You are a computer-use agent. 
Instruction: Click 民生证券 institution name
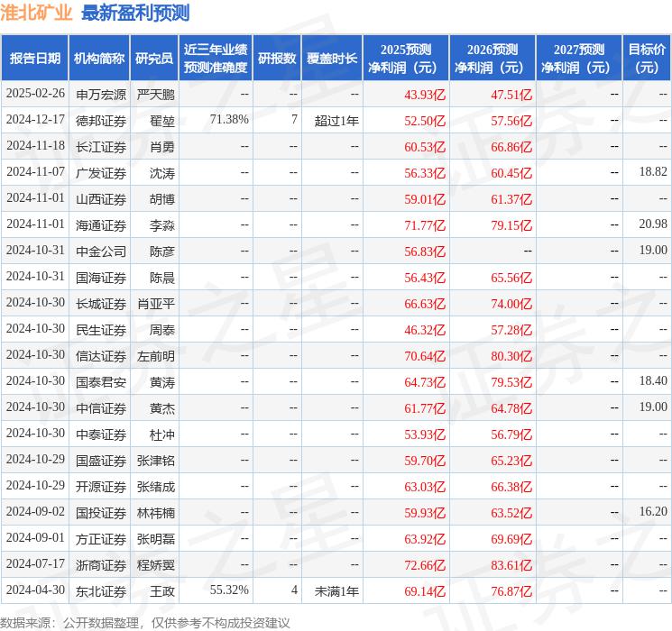[x=101, y=330]
